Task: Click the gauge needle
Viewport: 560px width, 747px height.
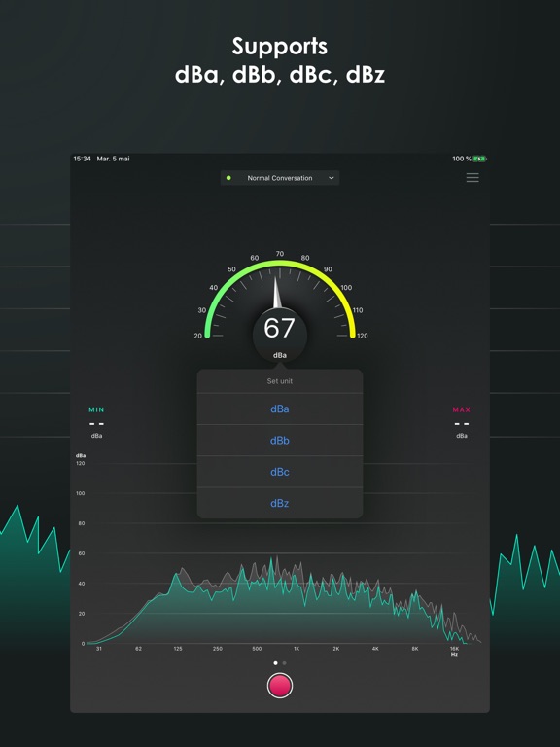Action: tap(277, 292)
